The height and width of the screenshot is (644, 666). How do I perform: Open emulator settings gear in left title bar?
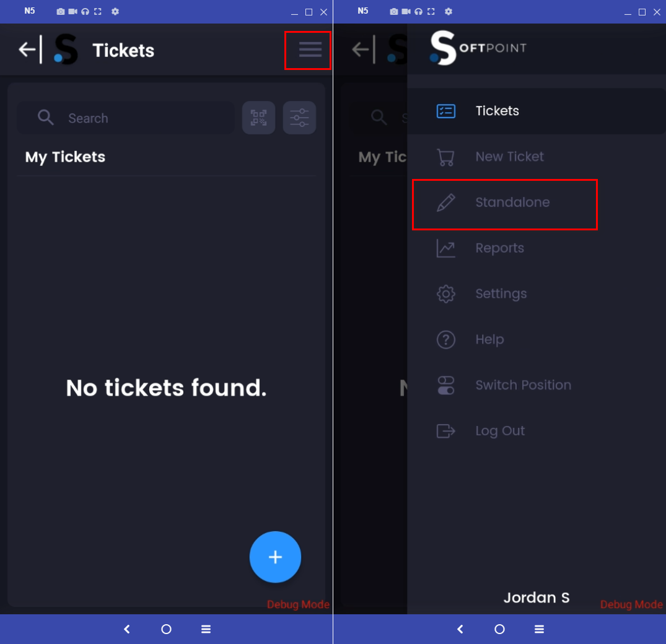point(115,12)
